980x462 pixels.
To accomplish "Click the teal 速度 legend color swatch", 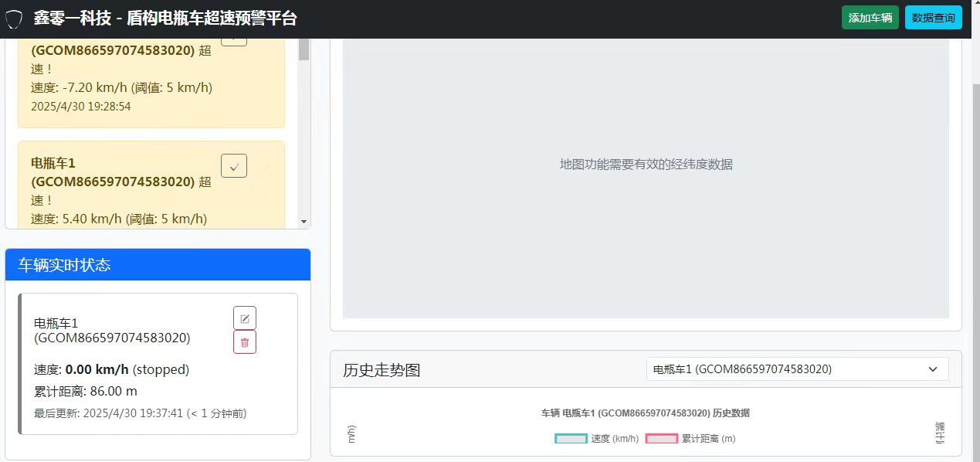I will click(569, 438).
